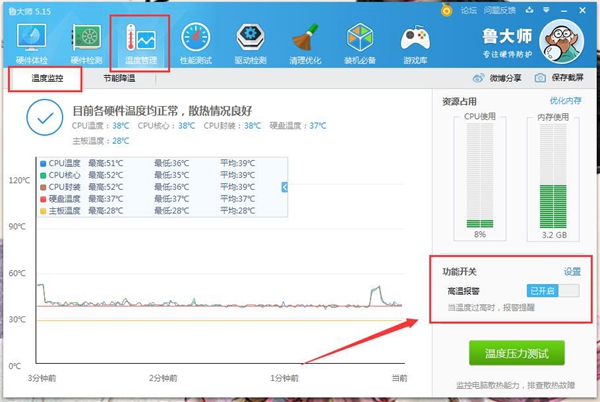Open 设置 settings link in 功能开关
600x402 pixels.
572,272
